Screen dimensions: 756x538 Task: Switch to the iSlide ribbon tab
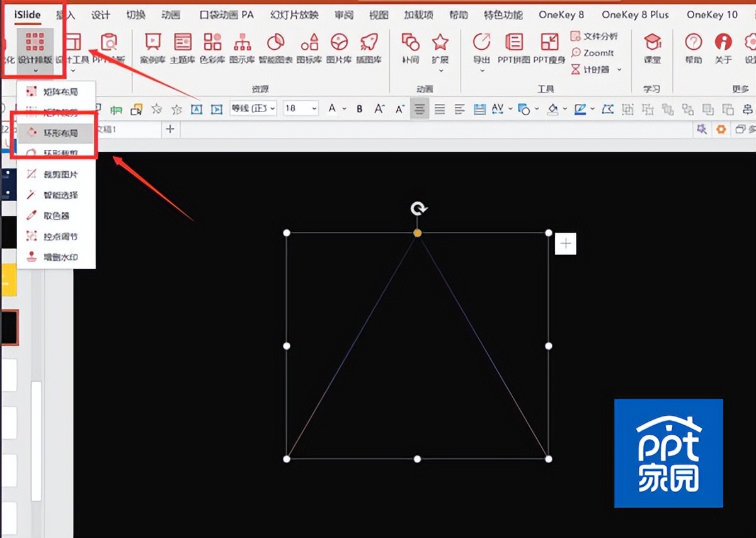point(27,14)
